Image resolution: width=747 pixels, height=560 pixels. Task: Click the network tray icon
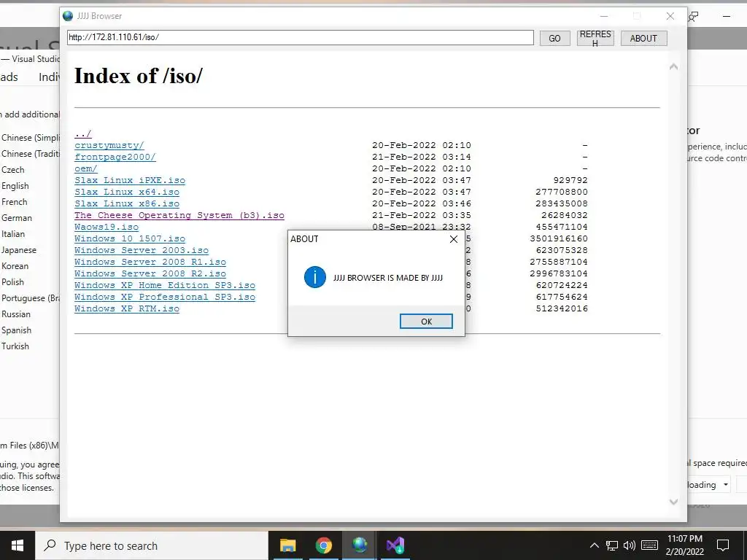(x=612, y=545)
